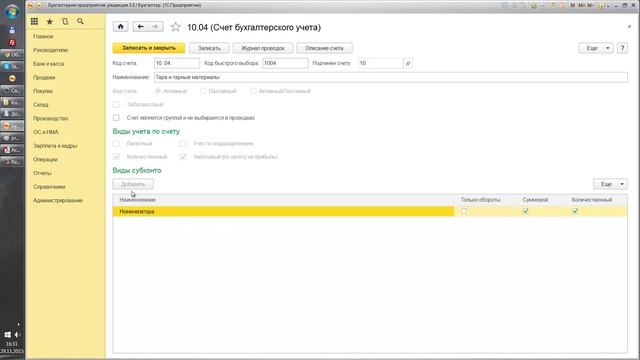Open the Журнал проводок
Viewport: 640px width, 360px height.
[x=262, y=48]
